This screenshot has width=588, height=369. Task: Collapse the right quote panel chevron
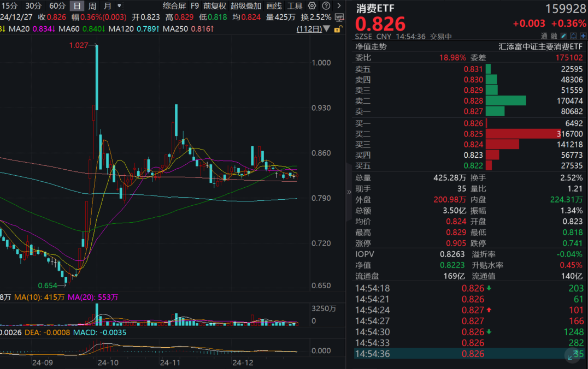coord(350,192)
